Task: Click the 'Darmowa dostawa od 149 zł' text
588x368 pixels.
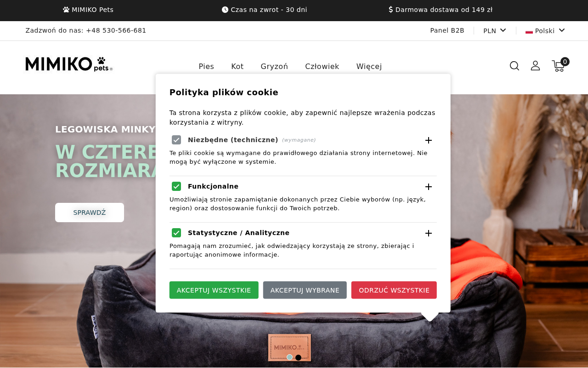Action: click(x=444, y=10)
